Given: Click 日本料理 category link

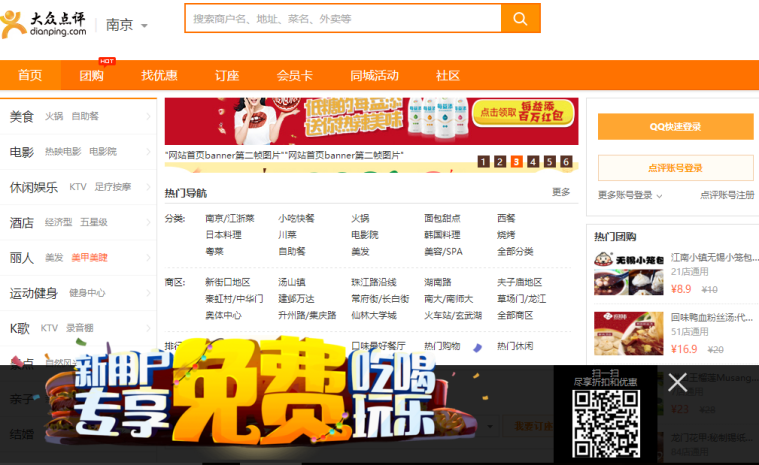Looking at the screenshot, I should coord(223,235).
